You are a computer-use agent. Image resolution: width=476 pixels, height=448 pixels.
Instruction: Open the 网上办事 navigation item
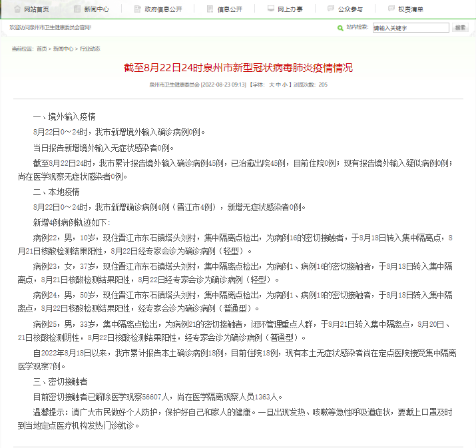click(290, 9)
